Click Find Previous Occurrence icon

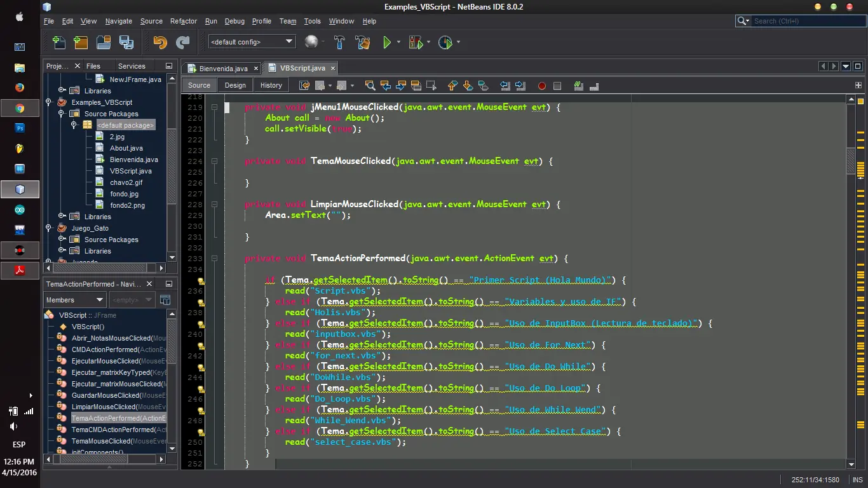click(385, 86)
